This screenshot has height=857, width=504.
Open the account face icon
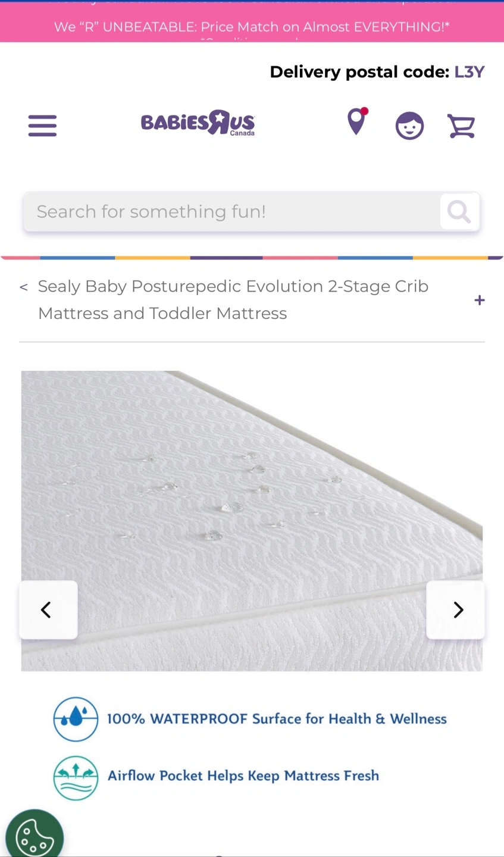(409, 126)
